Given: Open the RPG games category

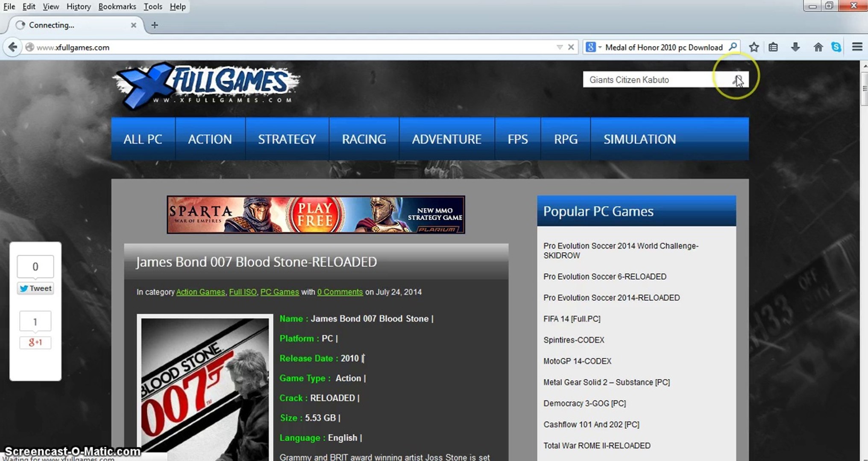Looking at the screenshot, I should point(566,139).
